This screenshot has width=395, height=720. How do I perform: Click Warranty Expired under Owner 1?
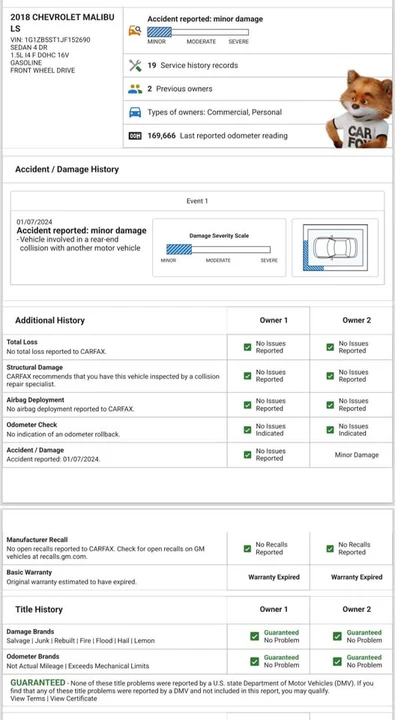(x=274, y=577)
